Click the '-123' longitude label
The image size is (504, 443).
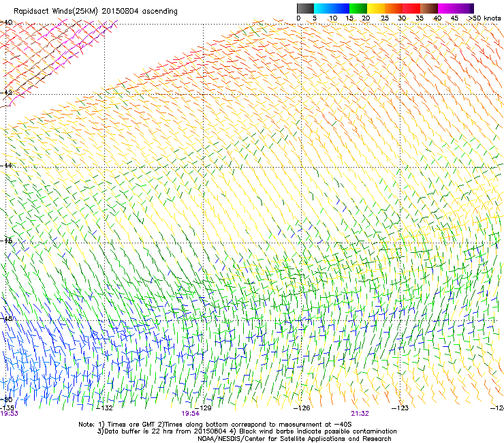click(x=400, y=408)
